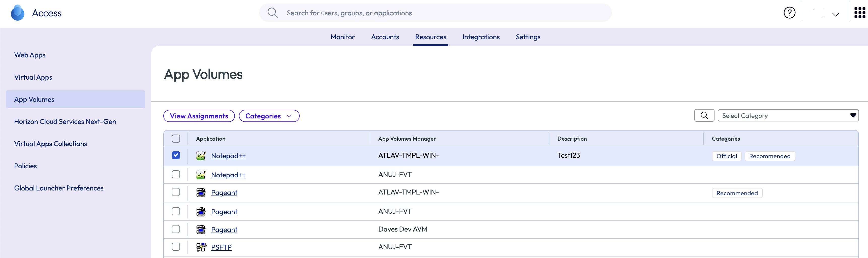Open the Integrations tab

pos(481,37)
